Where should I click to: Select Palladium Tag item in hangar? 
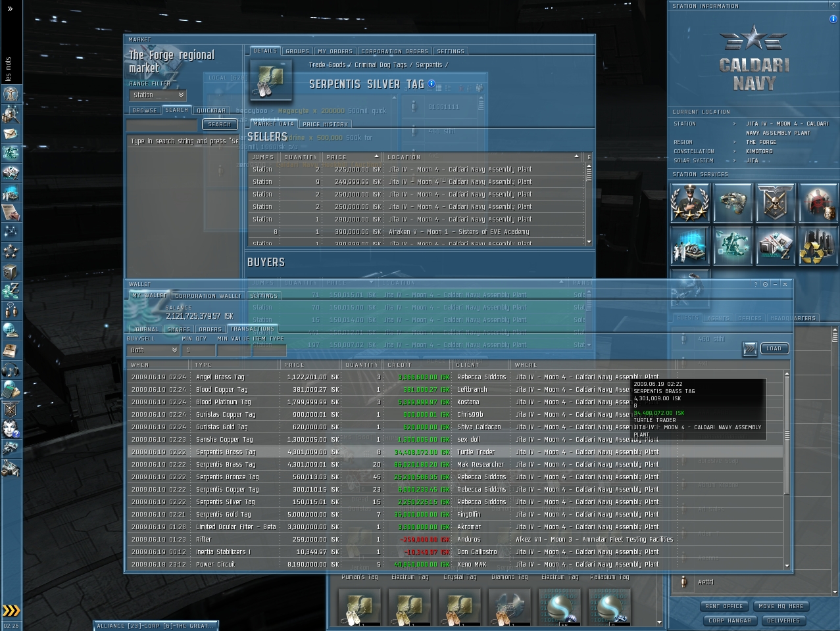point(610,606)
